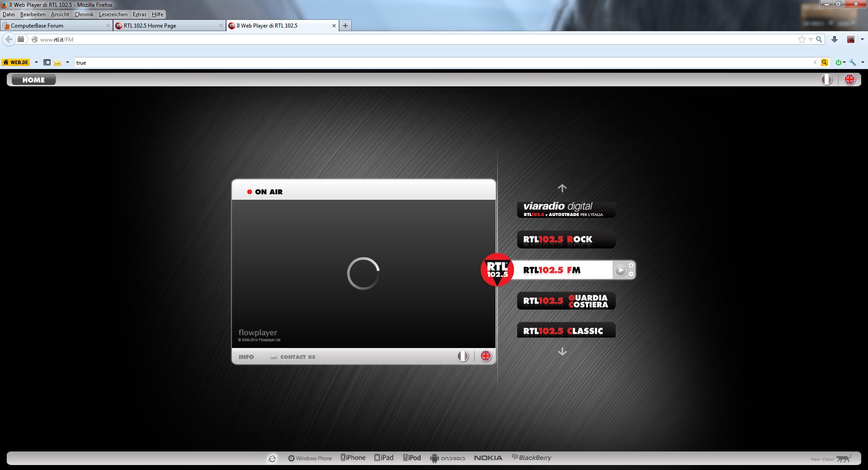Open the WEB.DE dropdown arrow
This screenshot has width=868, height=470.
(36, 62)
